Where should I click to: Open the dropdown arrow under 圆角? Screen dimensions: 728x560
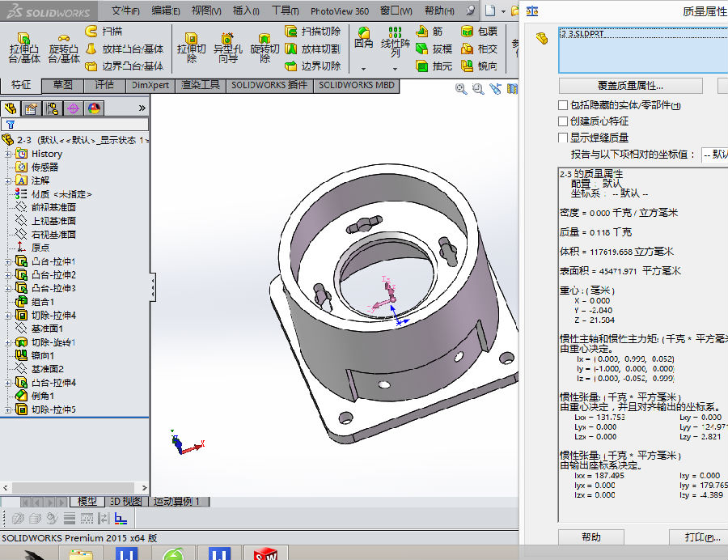pos(363,69)
